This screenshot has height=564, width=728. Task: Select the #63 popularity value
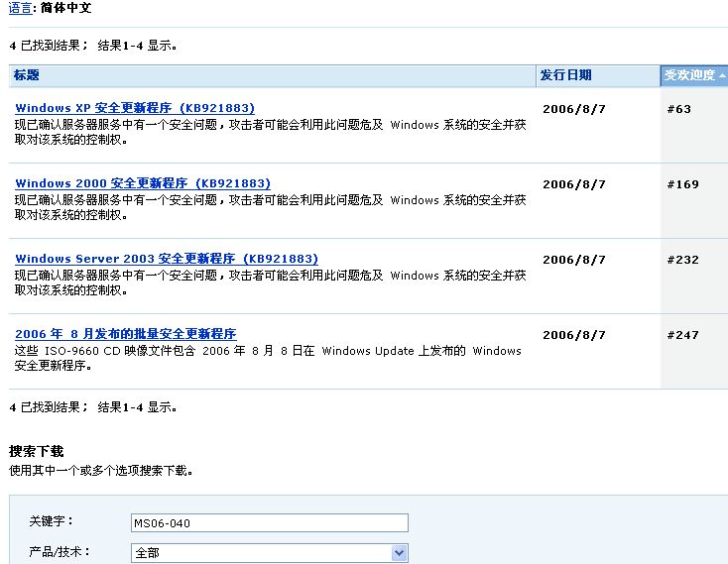click(x=679, y=109)
